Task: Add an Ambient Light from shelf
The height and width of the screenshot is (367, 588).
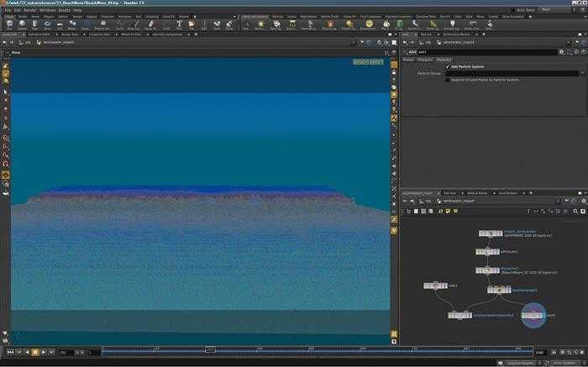Action: [x=452, y=24]
